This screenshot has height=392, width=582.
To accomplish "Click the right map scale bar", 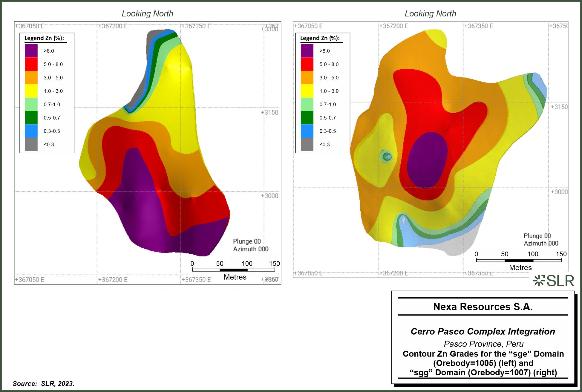I will (x=519, y=261).
